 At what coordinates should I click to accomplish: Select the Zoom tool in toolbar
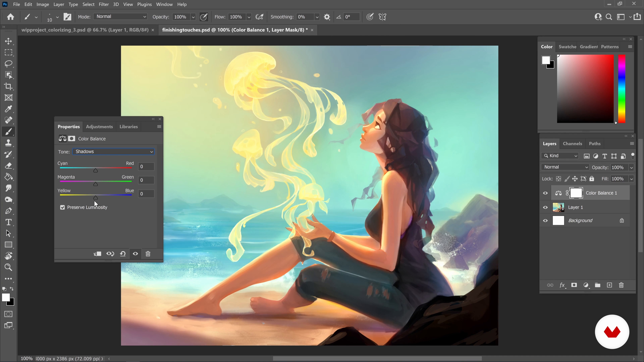click(x=9, y=267)
